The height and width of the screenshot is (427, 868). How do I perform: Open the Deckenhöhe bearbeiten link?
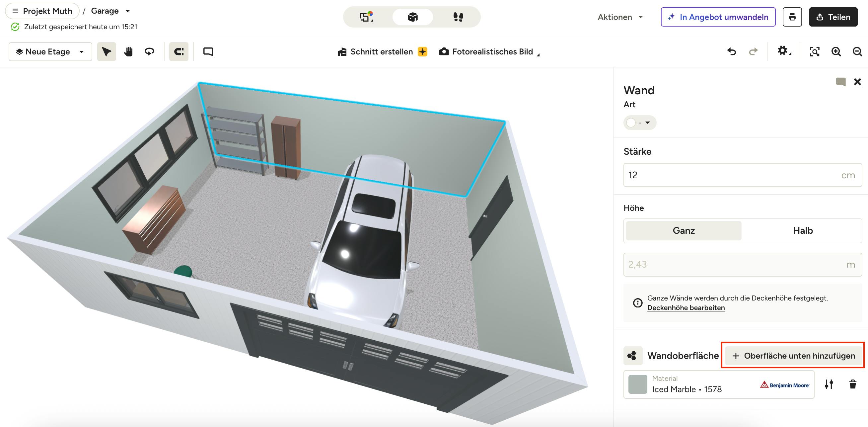click(x=686, y=308)
